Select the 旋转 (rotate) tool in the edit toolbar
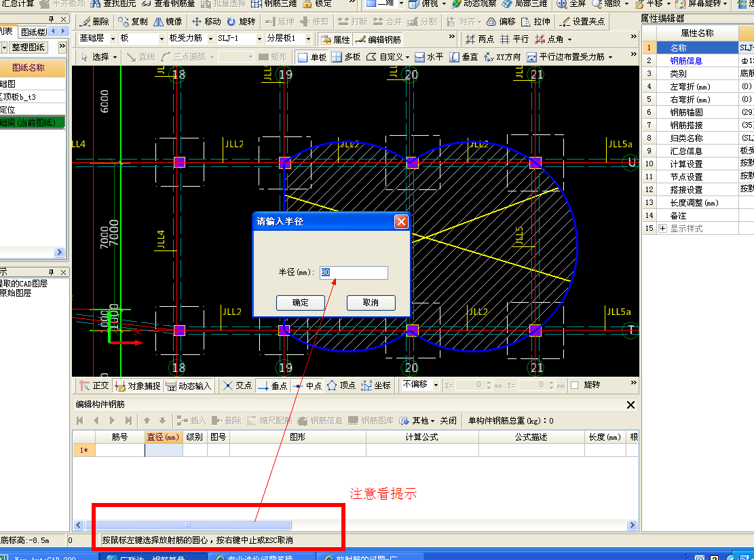The width and height of the screenshot is (754, 560). click(x=242, y=22)
